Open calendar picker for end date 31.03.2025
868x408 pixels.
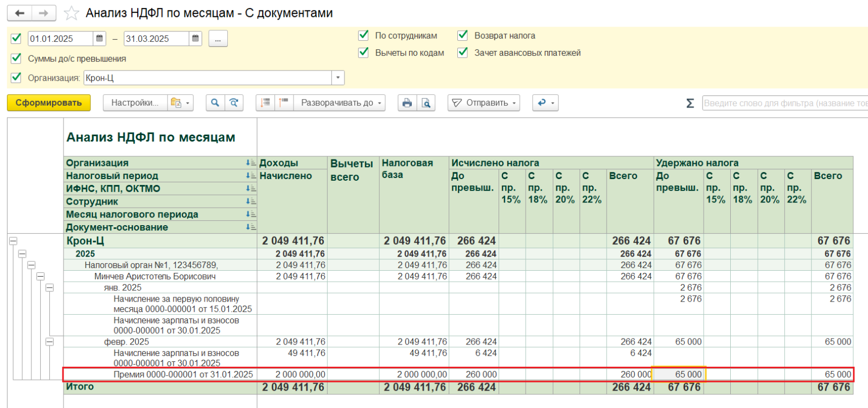196,39
